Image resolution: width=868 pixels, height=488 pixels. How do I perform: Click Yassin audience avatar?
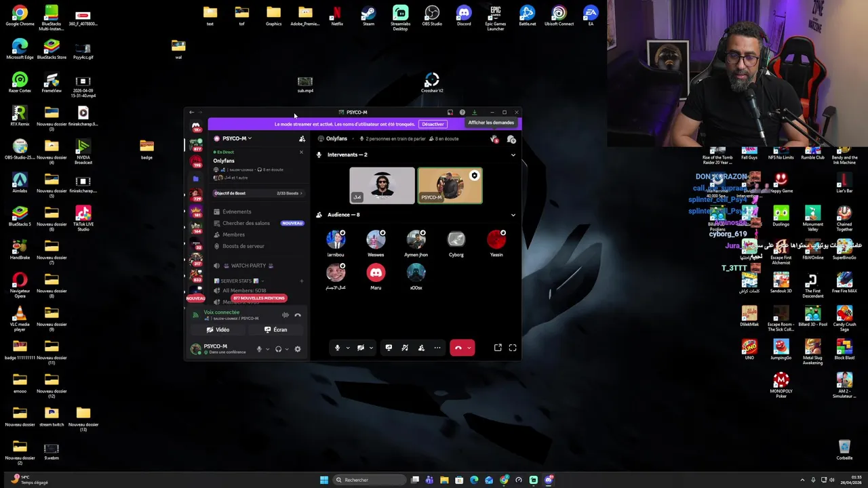pyautogui.click(x=496, y=239)
